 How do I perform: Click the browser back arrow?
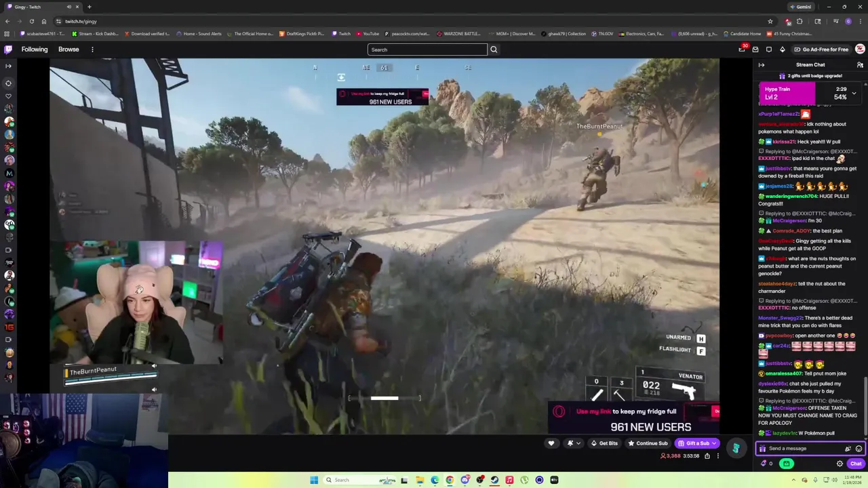coord(7,21)
